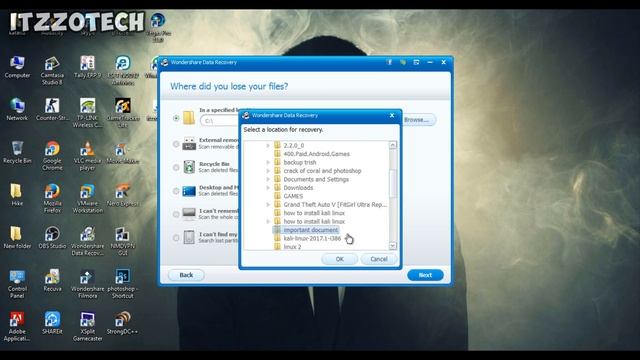Image resolution: width=640 pixels, height=360 pixels.
Task: Expand the 2.2.0_0 folder node
Action: click(x=268, y=145)
